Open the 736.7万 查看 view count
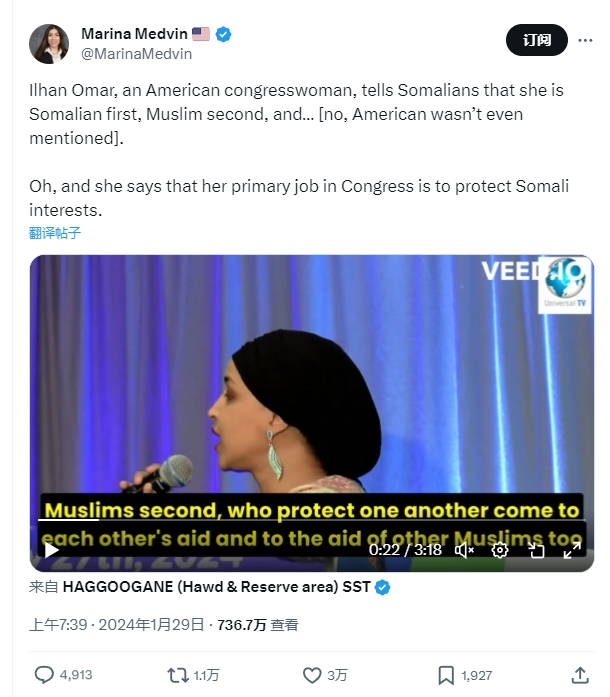This screenshot has width=610, height=697. tap(257, 625)
